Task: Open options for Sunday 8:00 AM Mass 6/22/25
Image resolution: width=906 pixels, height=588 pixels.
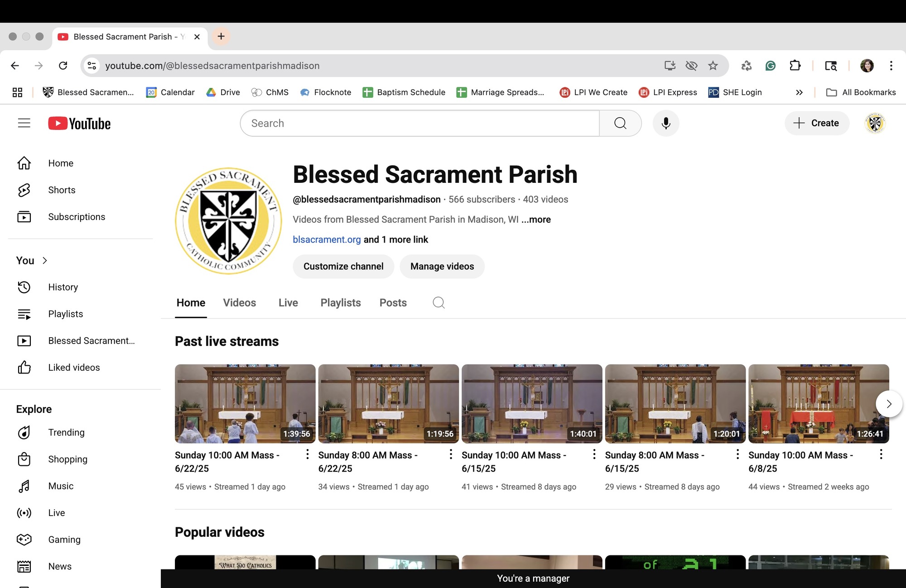Action: pos(451,454)
